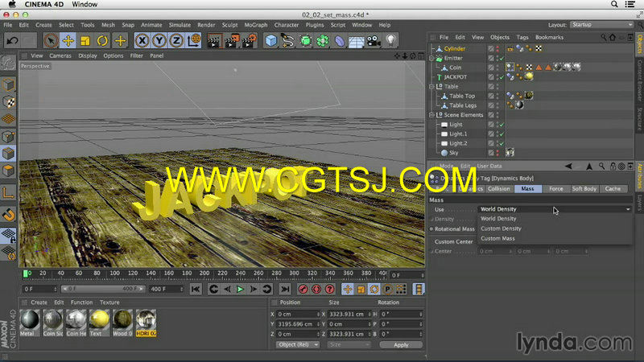Toggle Parameter keyframe recording
Screen dimensions: 644x362
(387, 289)
